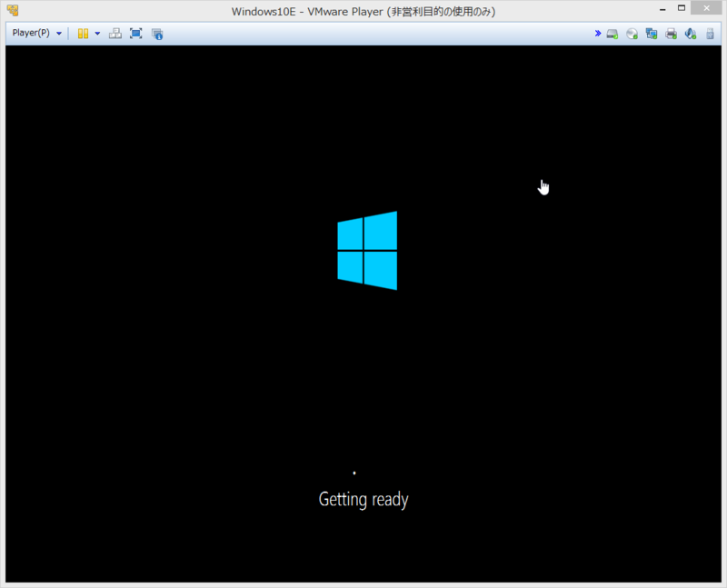Click the CD/DVD drive device icon

(x=632, y=34)
